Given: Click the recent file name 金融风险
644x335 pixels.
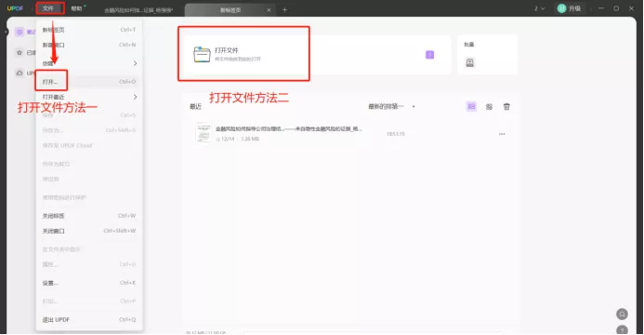Looking at the screenshot, I should tap(289, 128).
